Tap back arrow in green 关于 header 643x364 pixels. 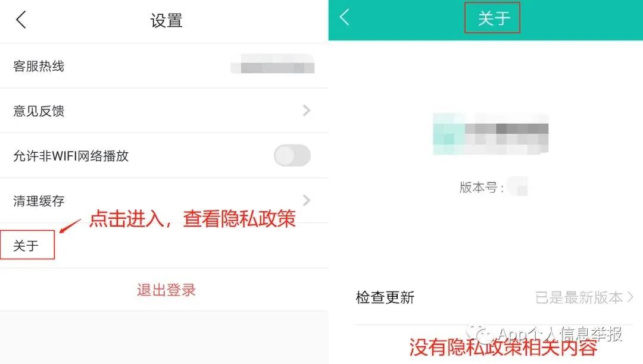point(345,17)
